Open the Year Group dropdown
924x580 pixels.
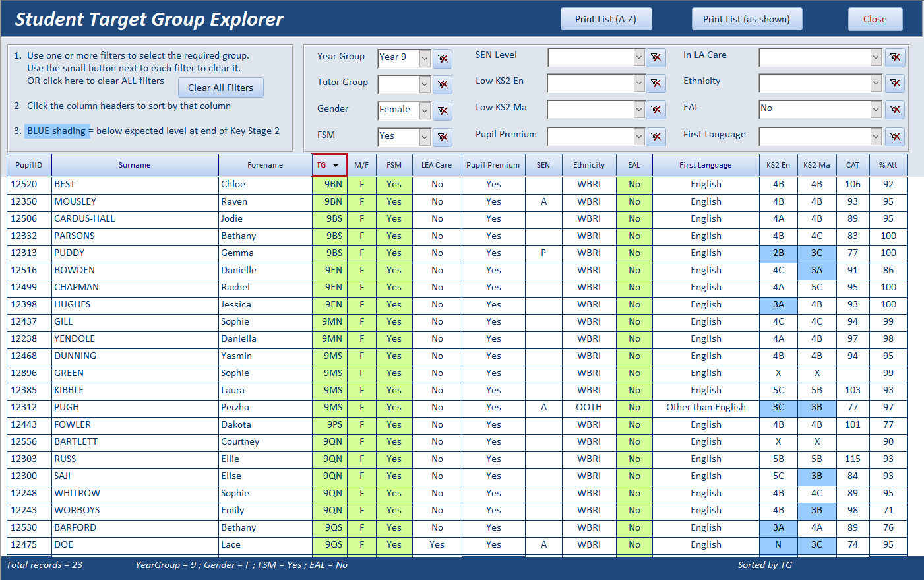[x=425, y=59]
